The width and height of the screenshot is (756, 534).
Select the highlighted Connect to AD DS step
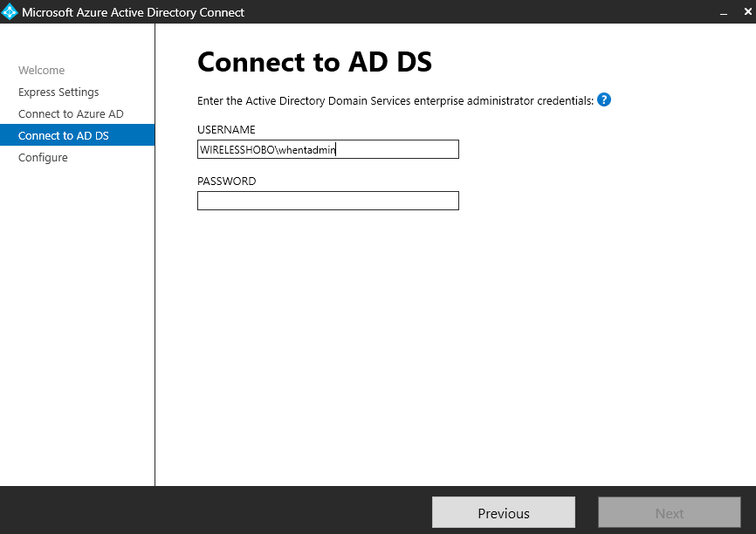pos(64,136)
